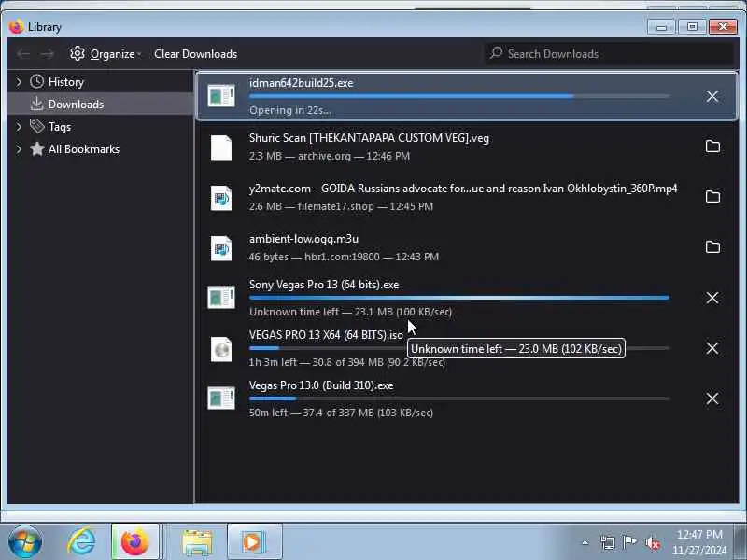
Task: Click the search magnifier icon
Action: tap(497, 53)
